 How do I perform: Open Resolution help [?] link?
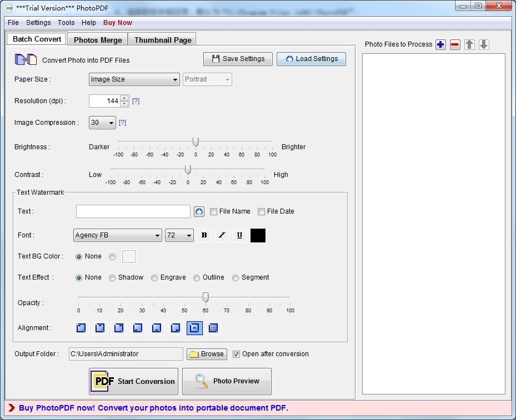pos(136,101)
